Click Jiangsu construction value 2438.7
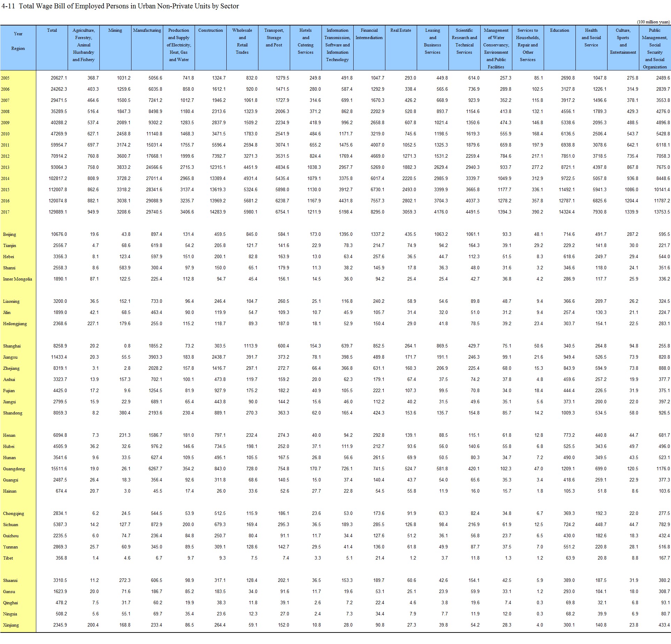 point(219,357)
